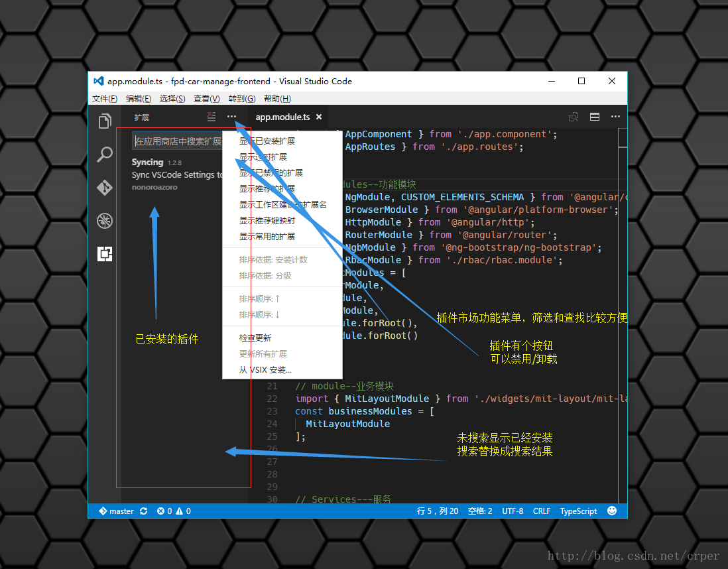Click the 扩展 panel title
Image resolution: width=728 pixels, height=569 pixels.
142,117
